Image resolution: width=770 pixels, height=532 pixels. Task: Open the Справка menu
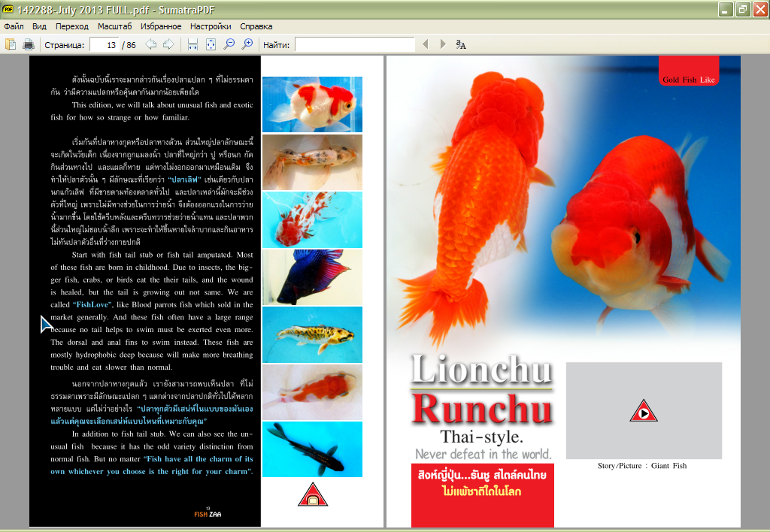256,26
